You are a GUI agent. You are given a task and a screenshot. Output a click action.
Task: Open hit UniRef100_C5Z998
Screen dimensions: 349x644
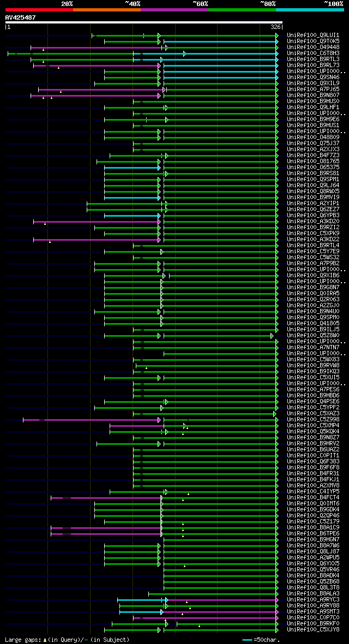[313, 420]
